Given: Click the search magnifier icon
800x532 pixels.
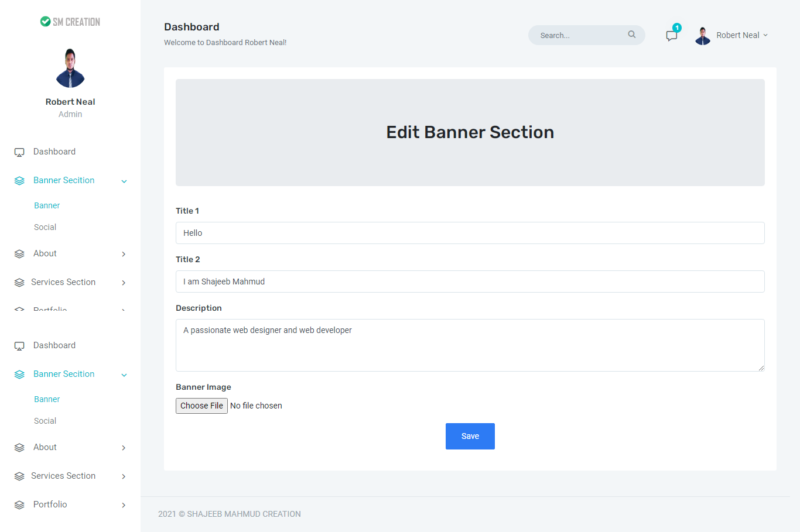Looking at the screenshot, I should [x=631, y=35].
